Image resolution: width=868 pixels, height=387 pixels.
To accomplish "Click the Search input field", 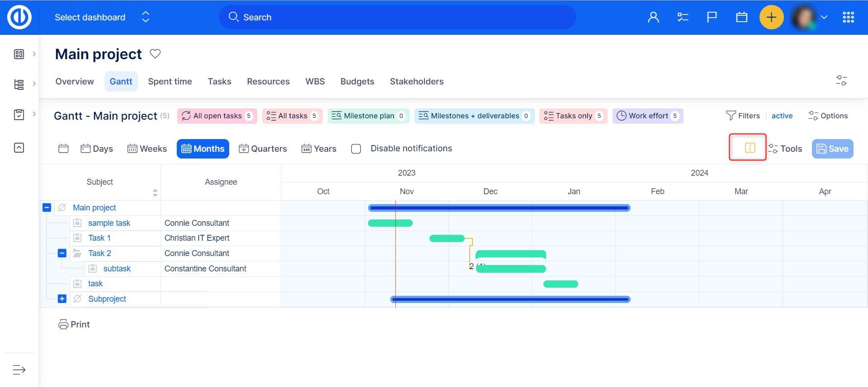I will click(x=398, y=17).
